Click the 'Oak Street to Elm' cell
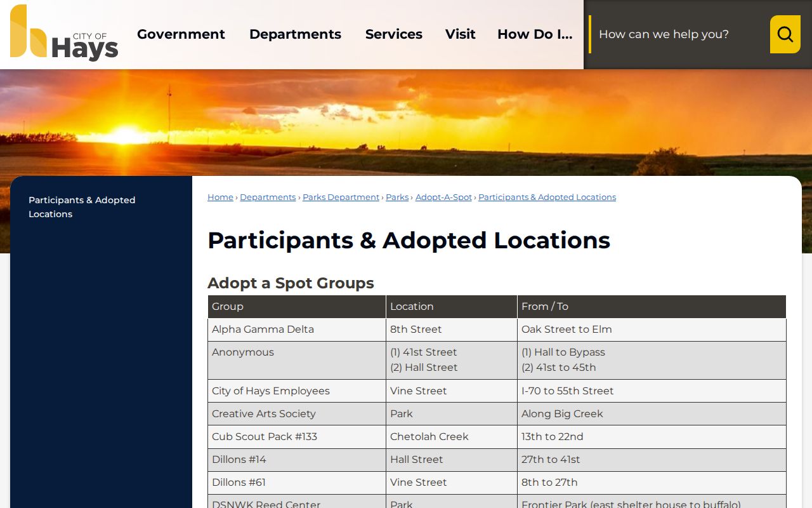Viewport: 812px width, 508px height. 652,330
